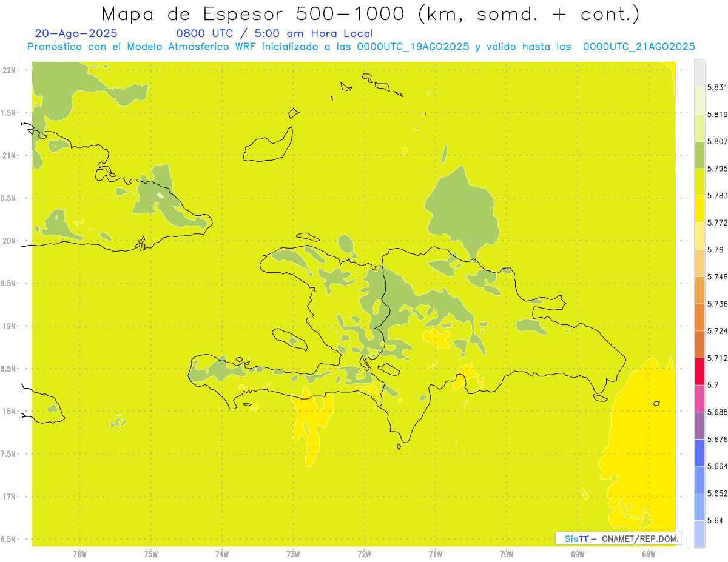Click the legend value 5.783
This screenshot has height=562, width=728.
(716, 195)
